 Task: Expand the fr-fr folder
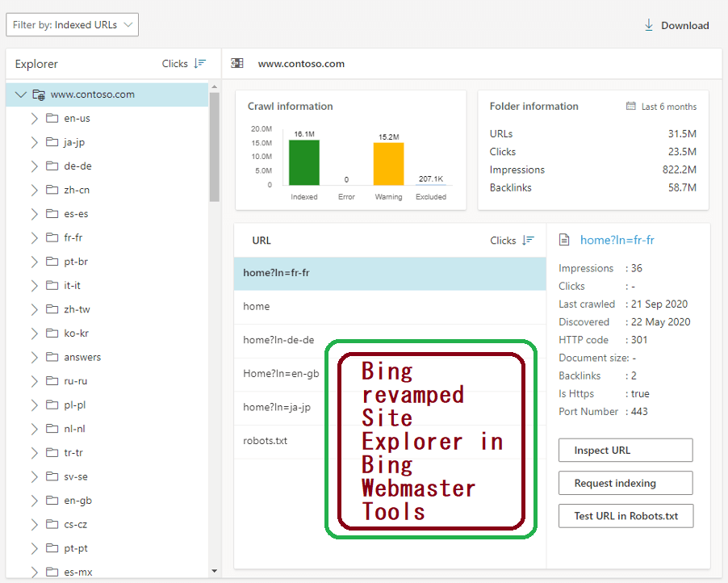[35, 237]
